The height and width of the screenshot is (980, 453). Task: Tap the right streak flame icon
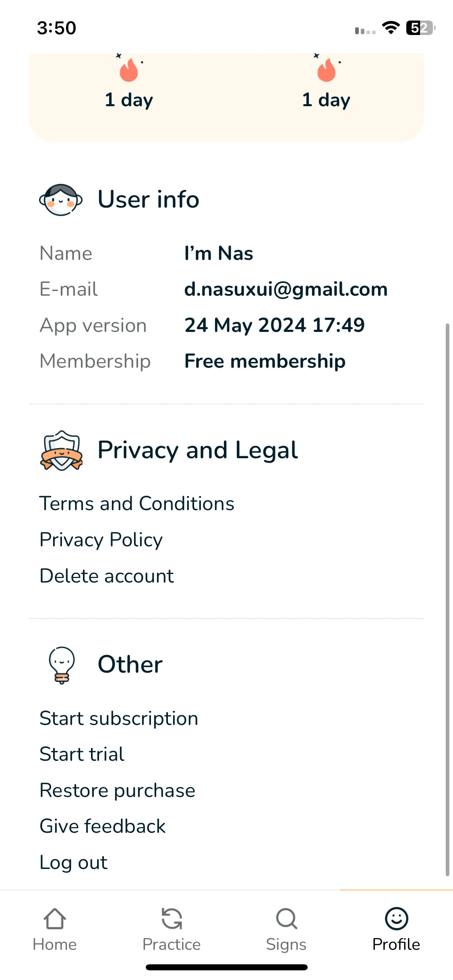(326, 70)
